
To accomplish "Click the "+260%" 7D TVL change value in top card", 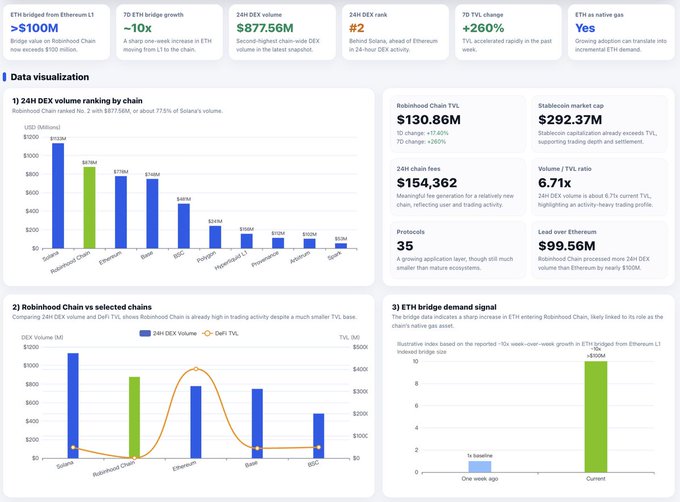I will 483,28.
